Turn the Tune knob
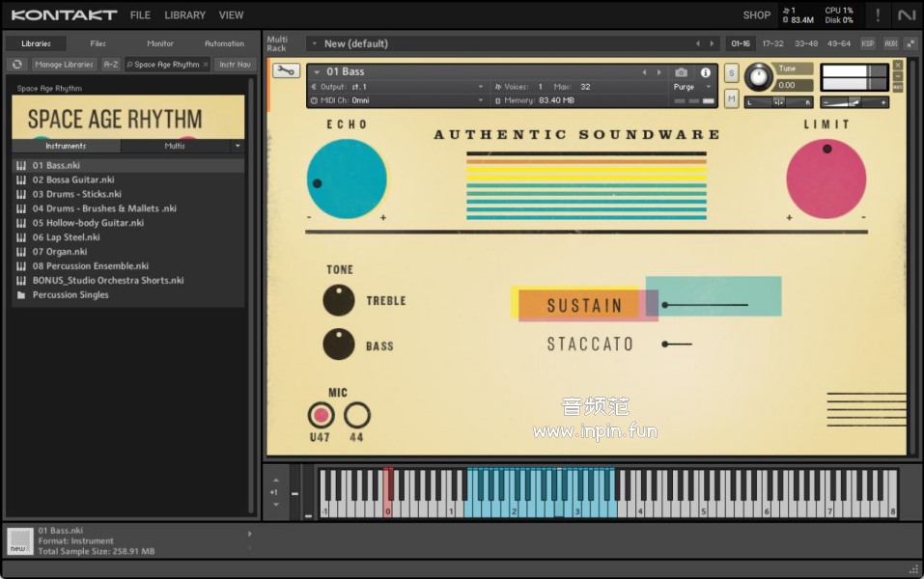 [759, 77]
